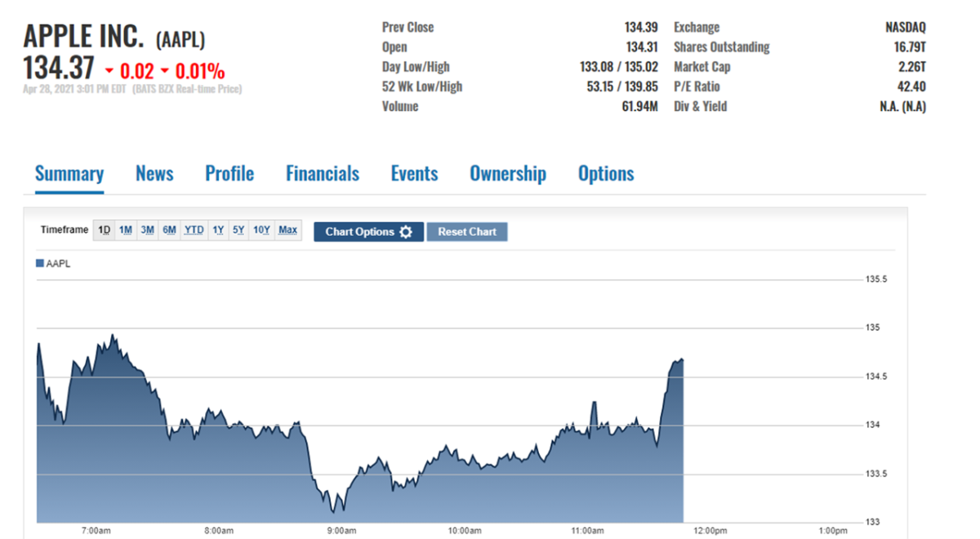
Task: Go to the Profile tab
Action: coord(229,174)
